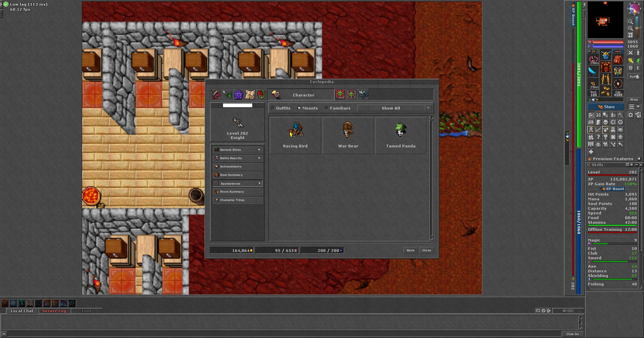Click the plus icon below sidebar buttons
The width and height of the screenshot is (644, 338).
click(591, 152)
